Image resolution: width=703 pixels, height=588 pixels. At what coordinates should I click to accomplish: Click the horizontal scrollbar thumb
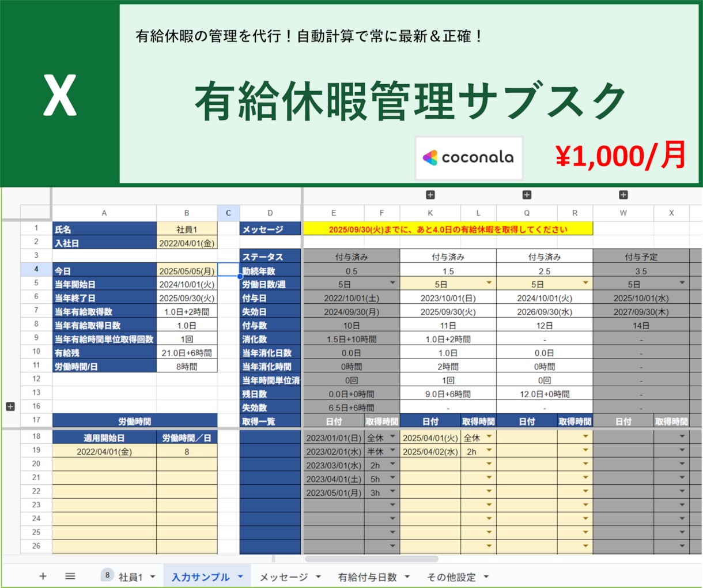(372, 559)
